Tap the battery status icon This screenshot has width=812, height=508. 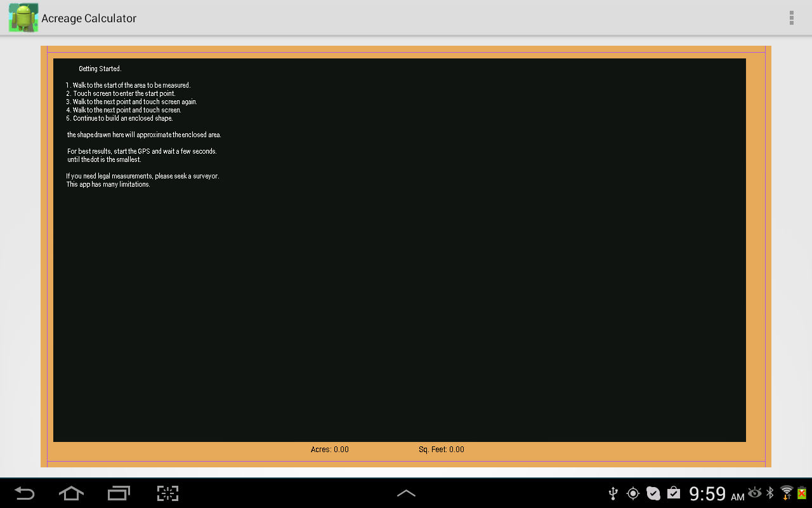click(802, 493)
